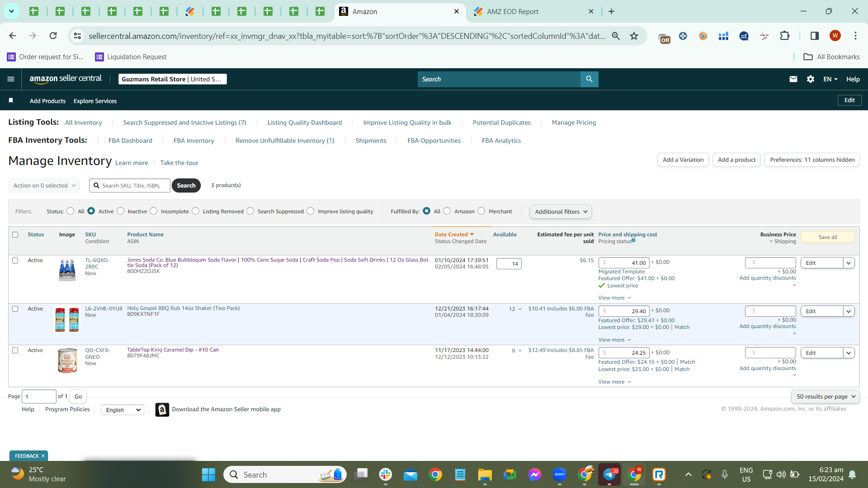Open the Amazon Seller mobile app icon

pyautogui.click(x=162, y=409)
